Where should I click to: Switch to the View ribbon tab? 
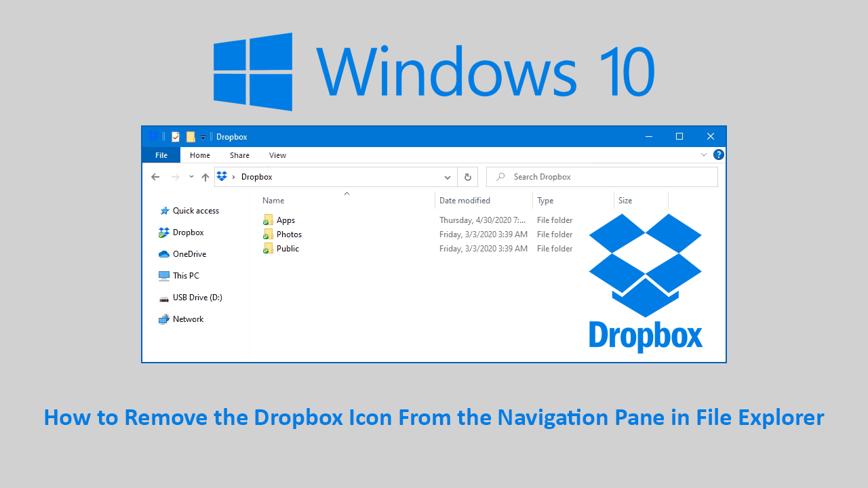[x=277, y=155]
